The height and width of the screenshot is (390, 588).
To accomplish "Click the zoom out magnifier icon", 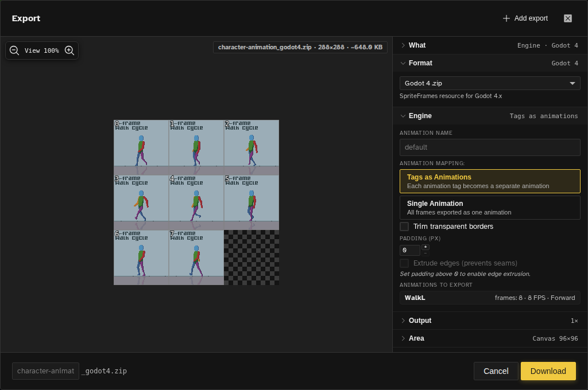I will pyautogui.click(x=14, y=50).
